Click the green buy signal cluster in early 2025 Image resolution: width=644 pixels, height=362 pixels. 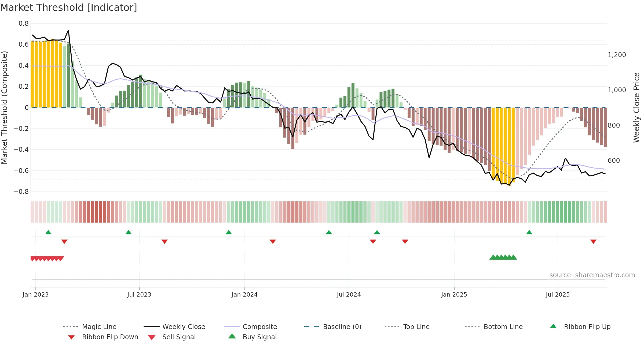[503, 257]
